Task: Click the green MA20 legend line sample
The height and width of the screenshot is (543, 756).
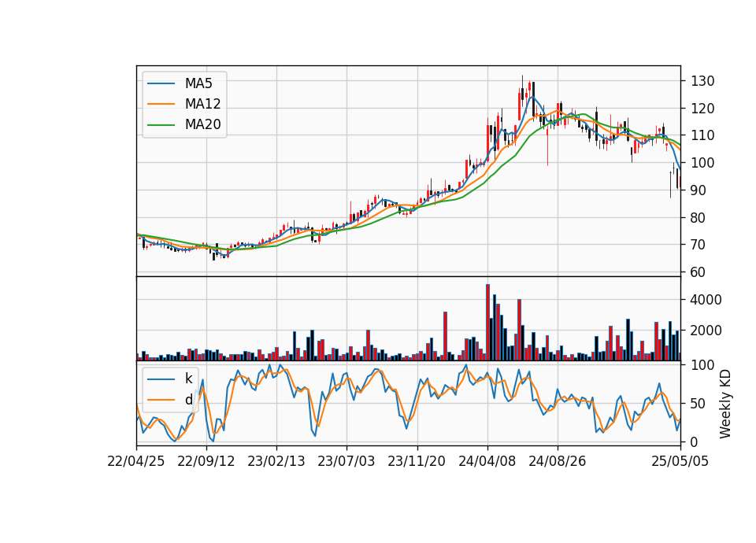Action: tap(161, 125)
